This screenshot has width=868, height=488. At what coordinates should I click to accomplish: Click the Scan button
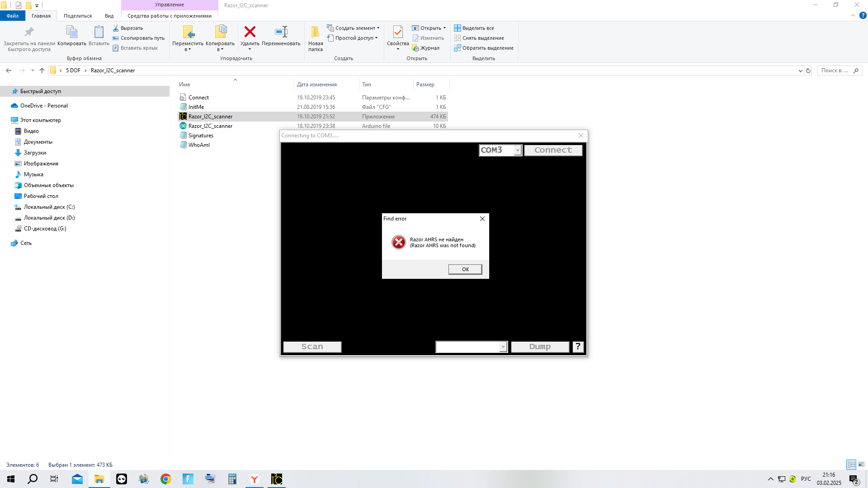point(312,347)
